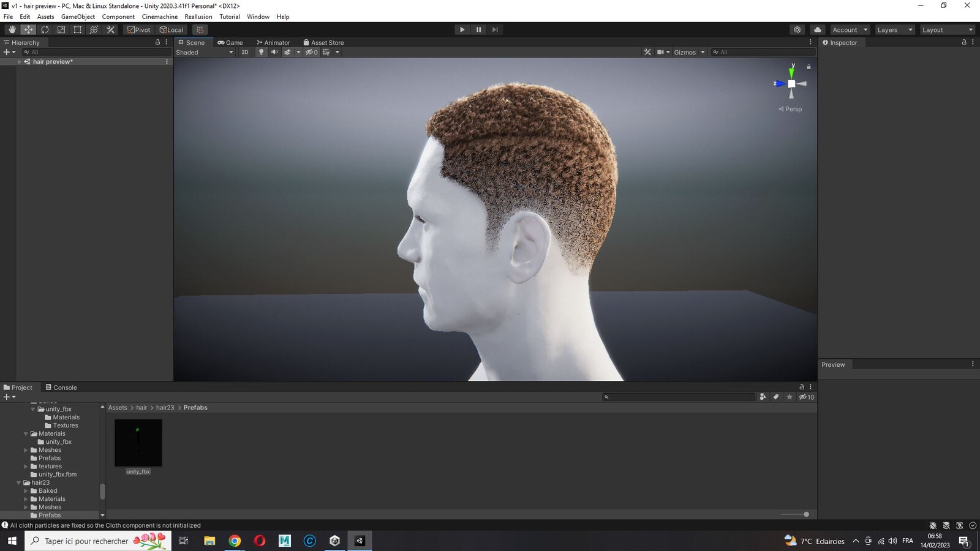Adjust the asset thumbnail size slider
This screenshot has height=551, width=980.
pos(796,514)
